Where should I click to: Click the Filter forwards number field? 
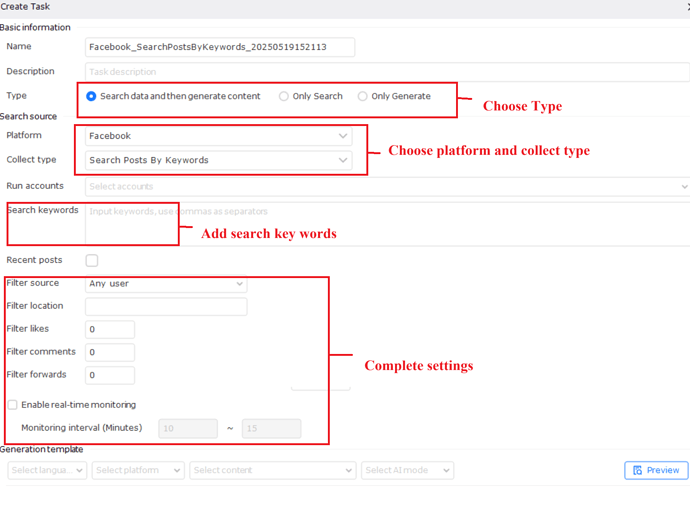pos(110,375)
